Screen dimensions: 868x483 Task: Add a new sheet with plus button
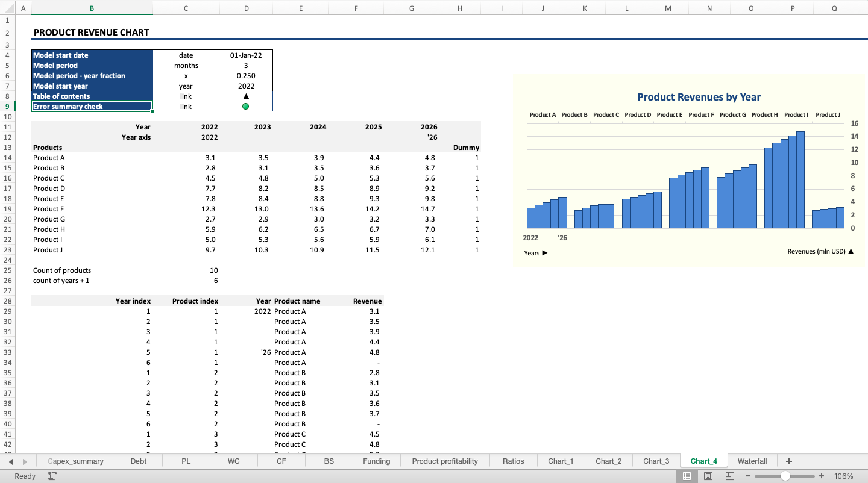click(789, 461)
